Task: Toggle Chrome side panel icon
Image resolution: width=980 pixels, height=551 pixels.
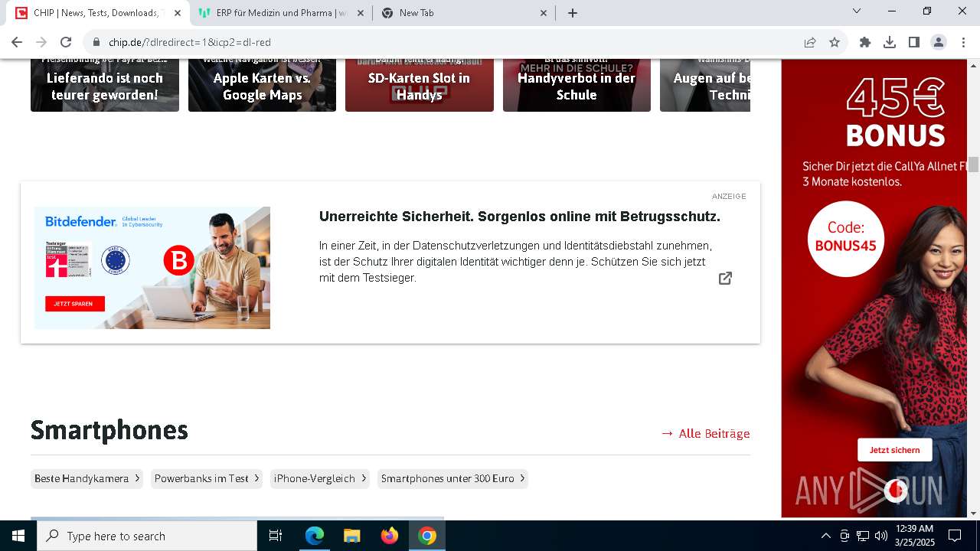Action: tap(914, 42)
